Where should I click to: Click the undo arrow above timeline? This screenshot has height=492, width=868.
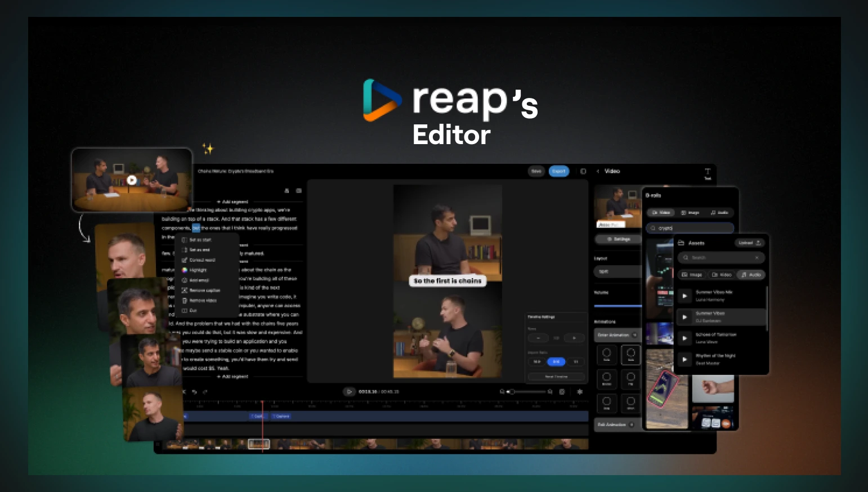194,392
